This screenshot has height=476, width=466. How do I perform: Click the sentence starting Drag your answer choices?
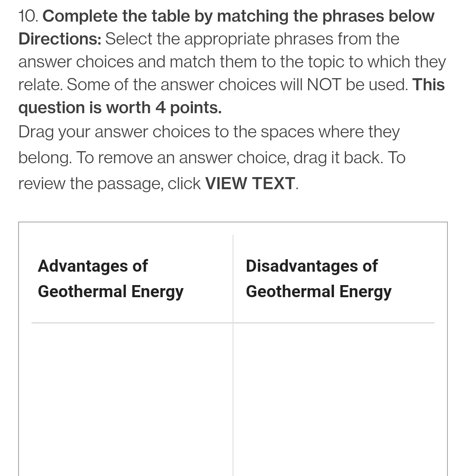209,132
